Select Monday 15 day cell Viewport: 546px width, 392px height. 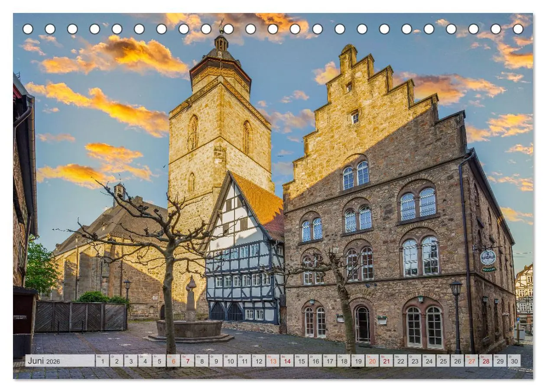[x=301, y=361]
